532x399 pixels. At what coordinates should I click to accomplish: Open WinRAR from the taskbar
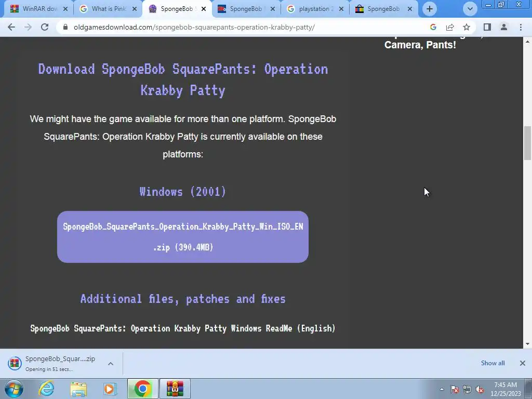(x=175, y=389)
